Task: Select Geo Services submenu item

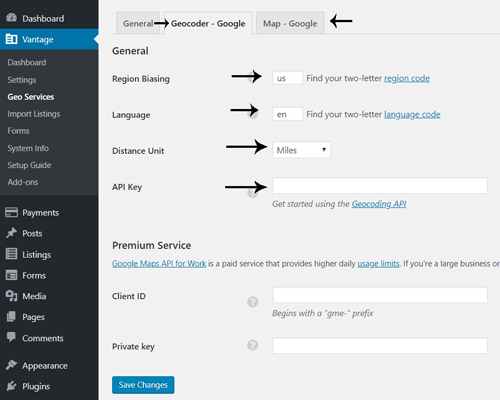Action: (31, 97)
